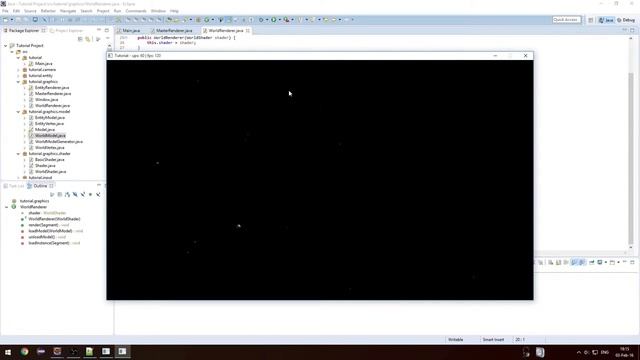The height and width of the screenshot is (360, 640).
Task: Select loadModel(WorldModel) in Outline
Action: (x=55, y=231)
